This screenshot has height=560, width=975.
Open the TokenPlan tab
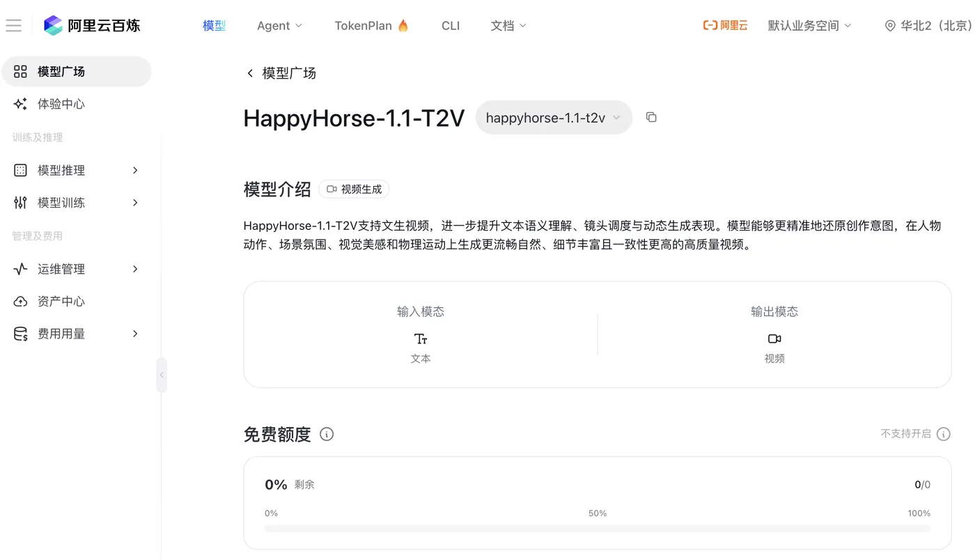click(x=372, y=26)
